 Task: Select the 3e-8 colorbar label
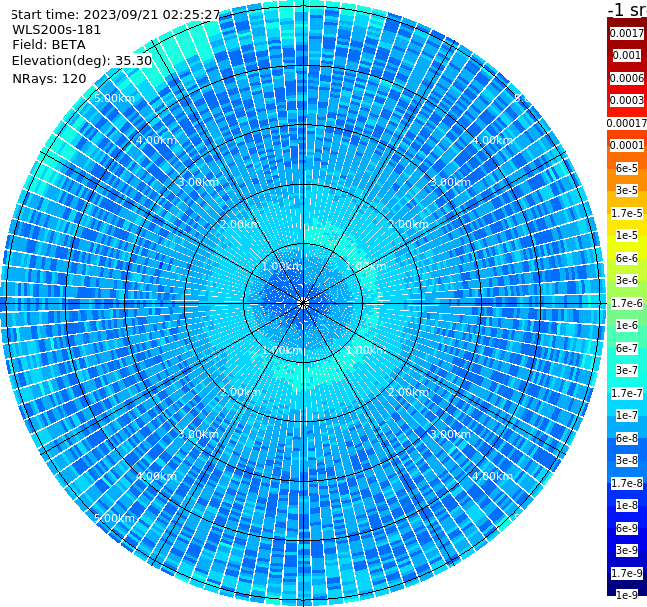pos(627,460)
